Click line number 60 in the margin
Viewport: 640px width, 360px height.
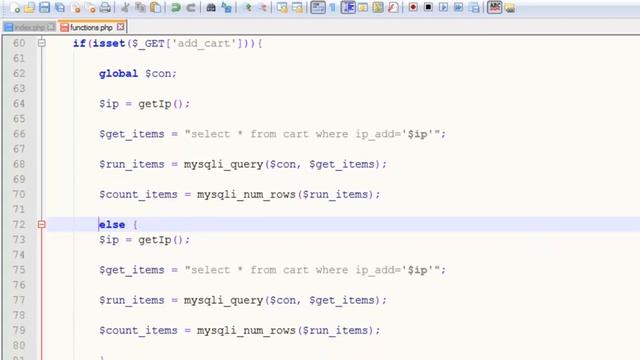coord(19,43)
